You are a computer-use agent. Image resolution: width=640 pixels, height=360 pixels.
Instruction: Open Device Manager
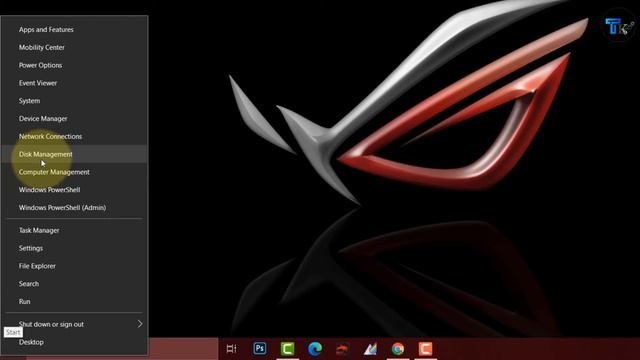click(x=74, y=119)
